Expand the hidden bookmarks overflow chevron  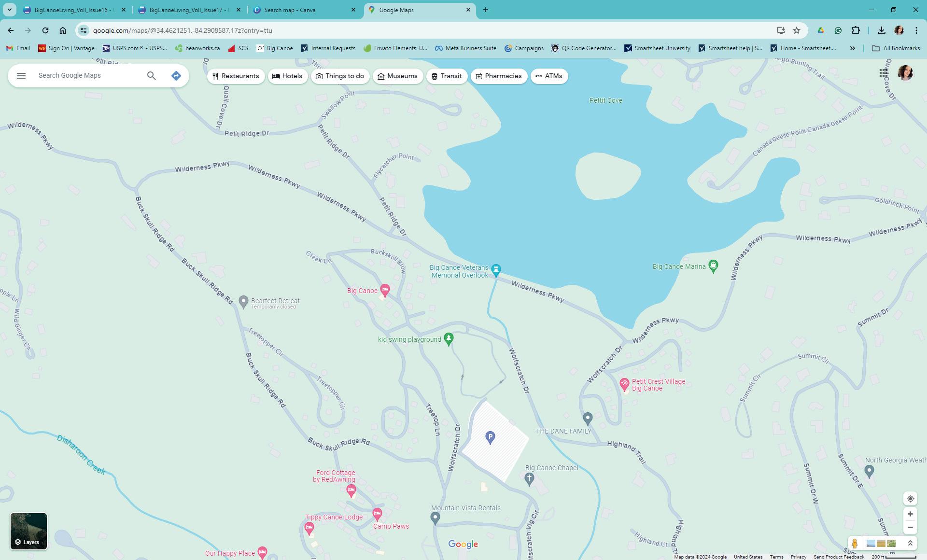click(x=852, y=48)
